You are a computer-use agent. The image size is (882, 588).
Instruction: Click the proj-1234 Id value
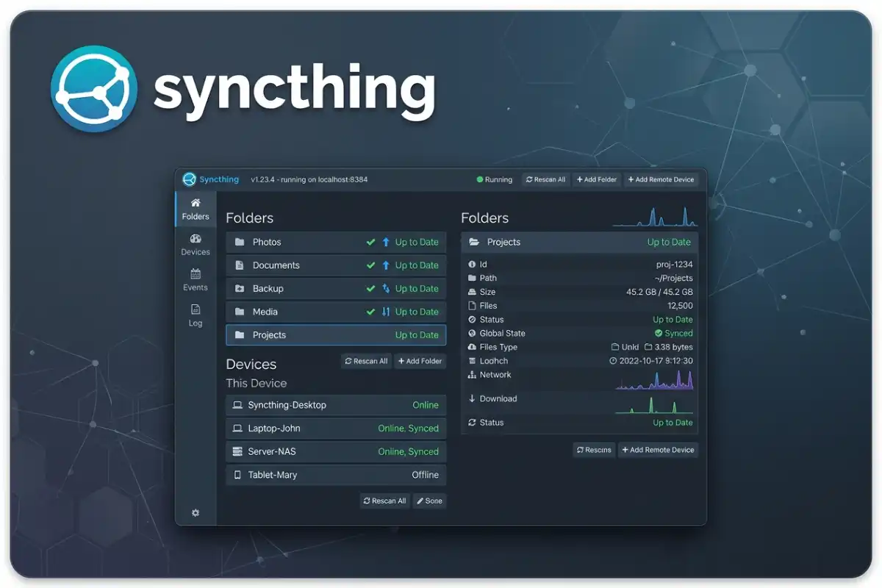(x=675, y=264)
